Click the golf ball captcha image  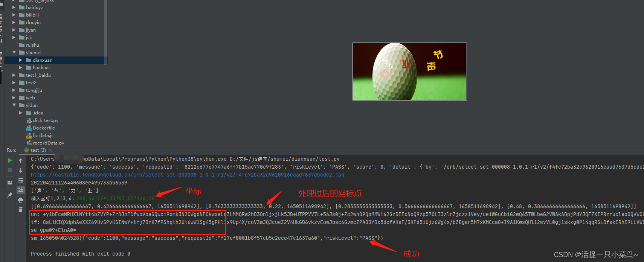409,72
